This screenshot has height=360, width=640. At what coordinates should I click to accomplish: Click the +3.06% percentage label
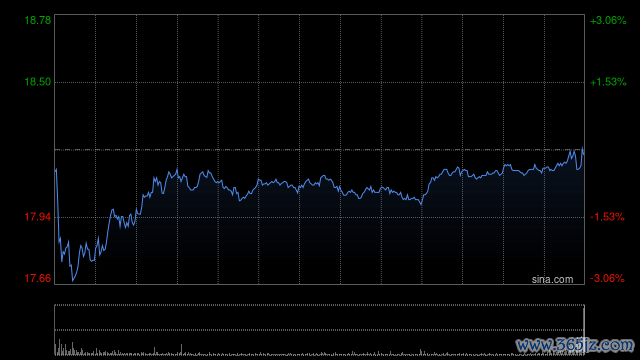point(608,20)
